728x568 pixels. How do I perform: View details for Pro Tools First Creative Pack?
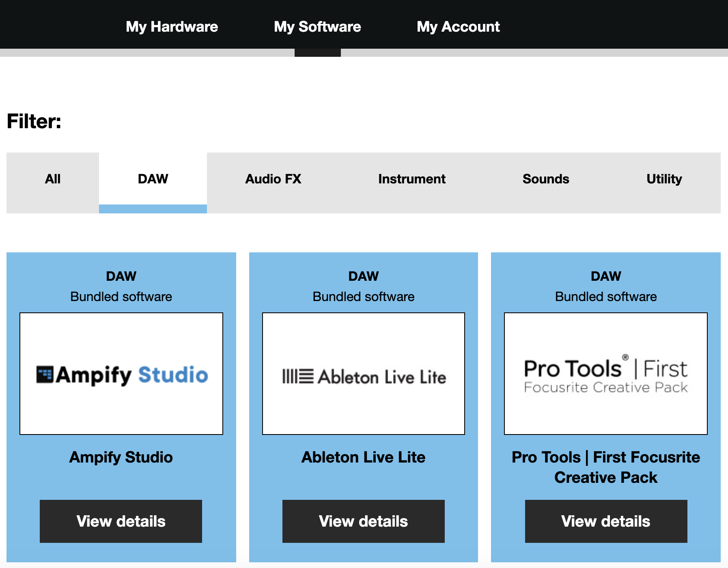605,521
